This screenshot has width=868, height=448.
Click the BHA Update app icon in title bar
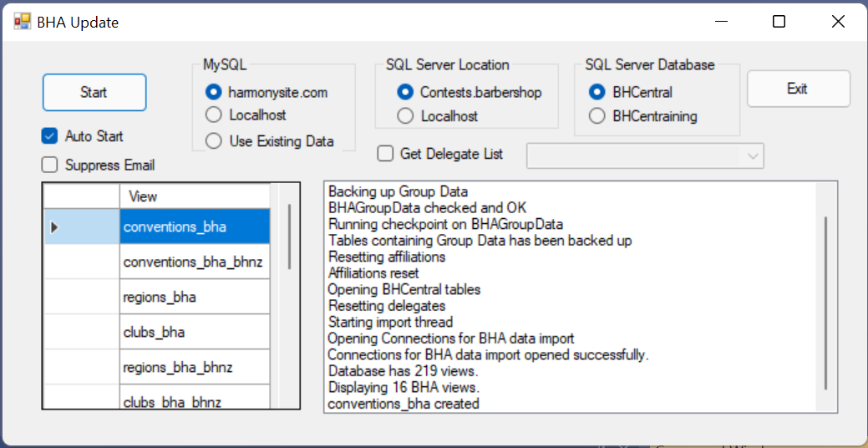pos(22,22)
